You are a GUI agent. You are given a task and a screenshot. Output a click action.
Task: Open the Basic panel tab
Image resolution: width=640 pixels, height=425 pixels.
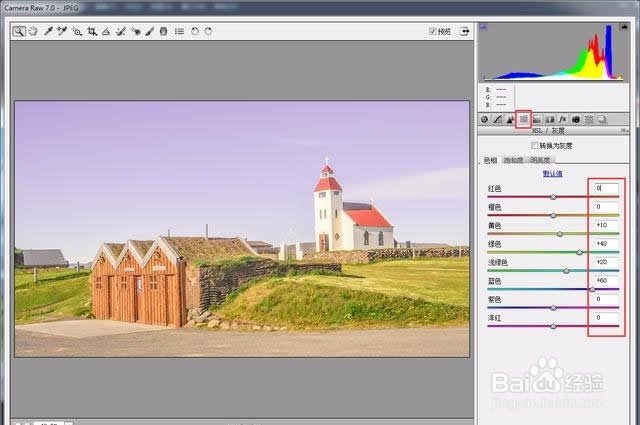(484, 119)
